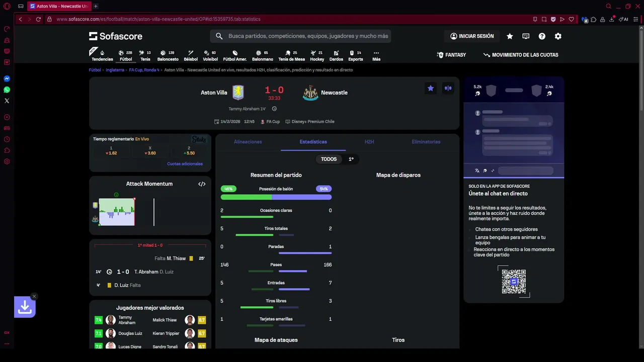
Task: Select Fútbol in the sports menu
Action: coord(126,55)
